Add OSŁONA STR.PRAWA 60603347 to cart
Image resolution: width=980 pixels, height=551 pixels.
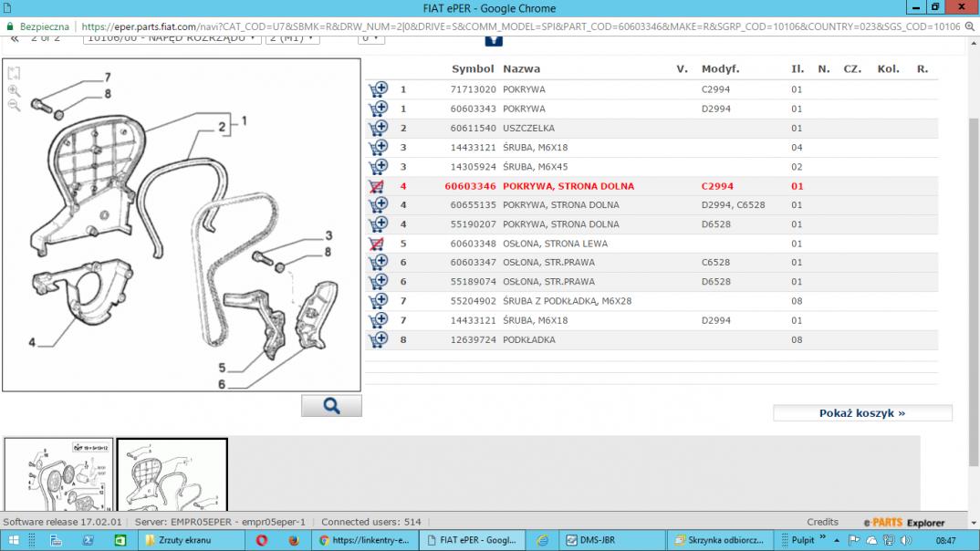pos(378,263)
